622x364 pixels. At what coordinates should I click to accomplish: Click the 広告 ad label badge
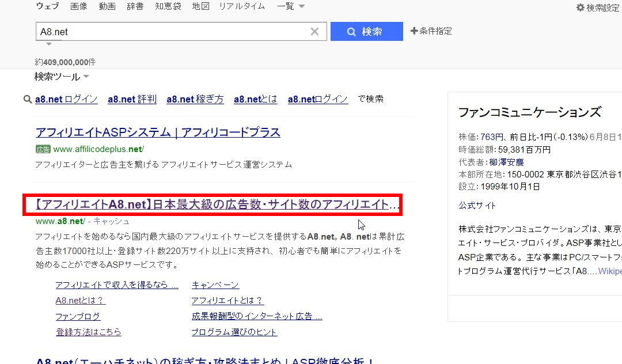(x=43, y=150)
